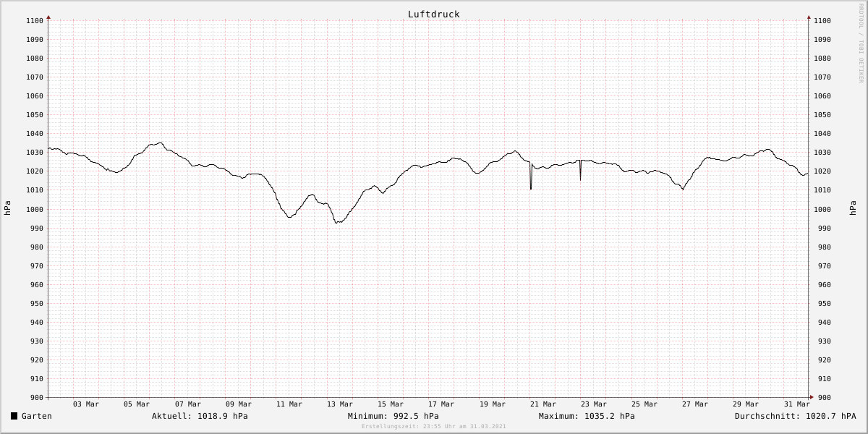868x434 pixels.
Task: Click the 1100 label on right axis
Action: click(822, 20)
